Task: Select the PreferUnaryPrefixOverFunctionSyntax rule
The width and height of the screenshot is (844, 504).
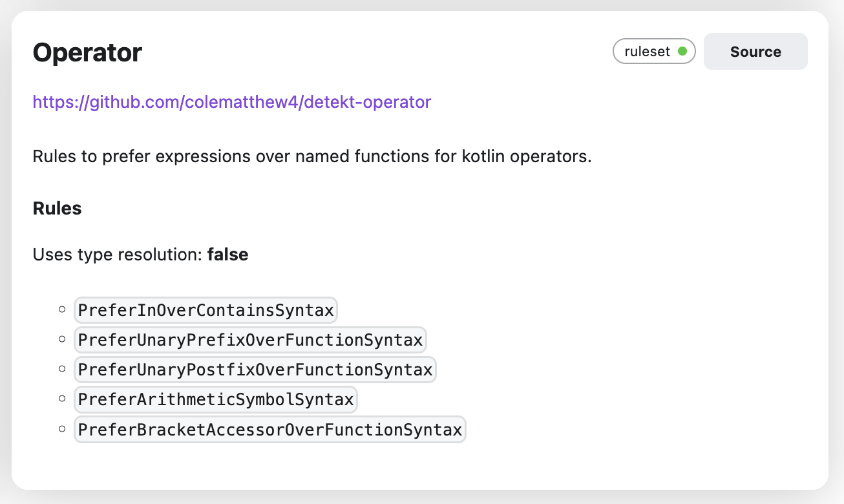Action: pyautogui.click(x=250, y=340)
